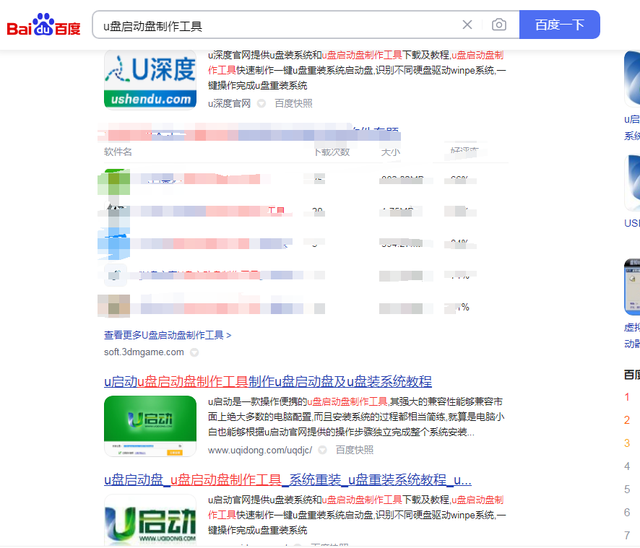Screen dimensions: 640x548
Task: Click the soft.3dmgame.com source link
Action: pos(144,352)
